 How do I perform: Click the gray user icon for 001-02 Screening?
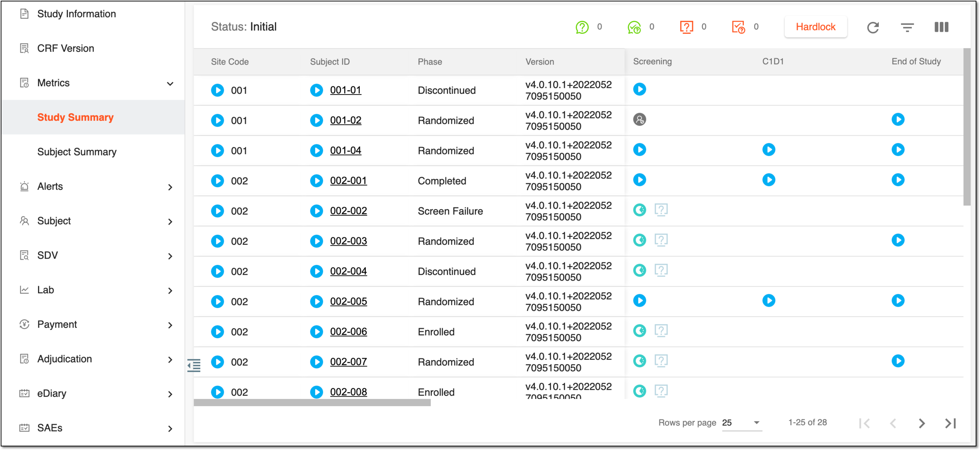(x=639, y=119)
